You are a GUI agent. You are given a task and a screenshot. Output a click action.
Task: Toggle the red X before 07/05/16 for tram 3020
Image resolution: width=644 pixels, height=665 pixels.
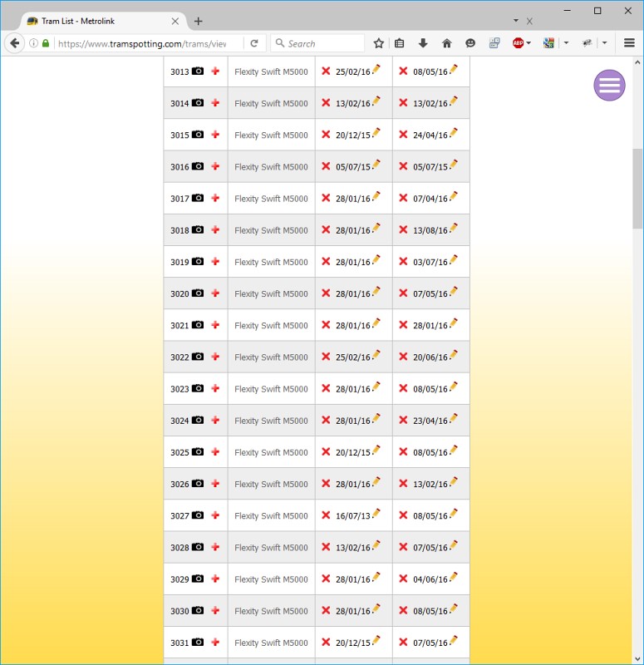pyautogui.click(x=403, y=293)
